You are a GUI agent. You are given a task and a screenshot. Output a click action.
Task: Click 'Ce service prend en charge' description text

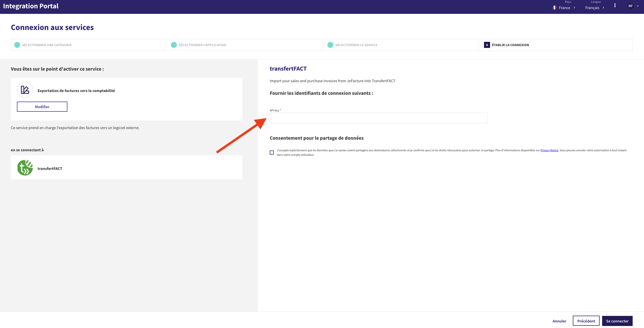coord(75,128)
